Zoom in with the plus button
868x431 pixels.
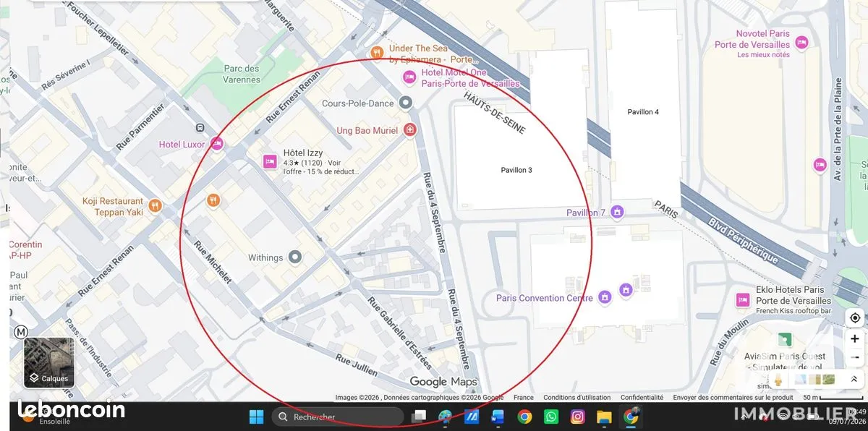855,338
